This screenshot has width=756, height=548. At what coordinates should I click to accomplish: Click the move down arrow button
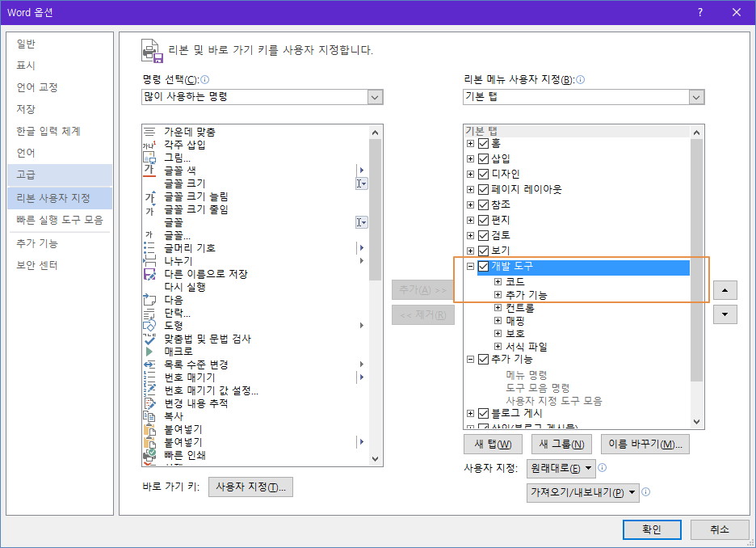725,314
